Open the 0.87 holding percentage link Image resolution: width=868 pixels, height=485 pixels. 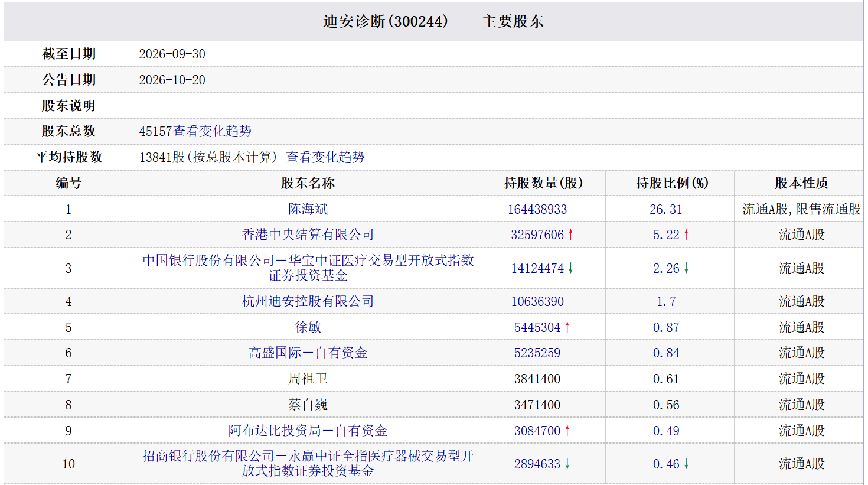coord(666,327)
